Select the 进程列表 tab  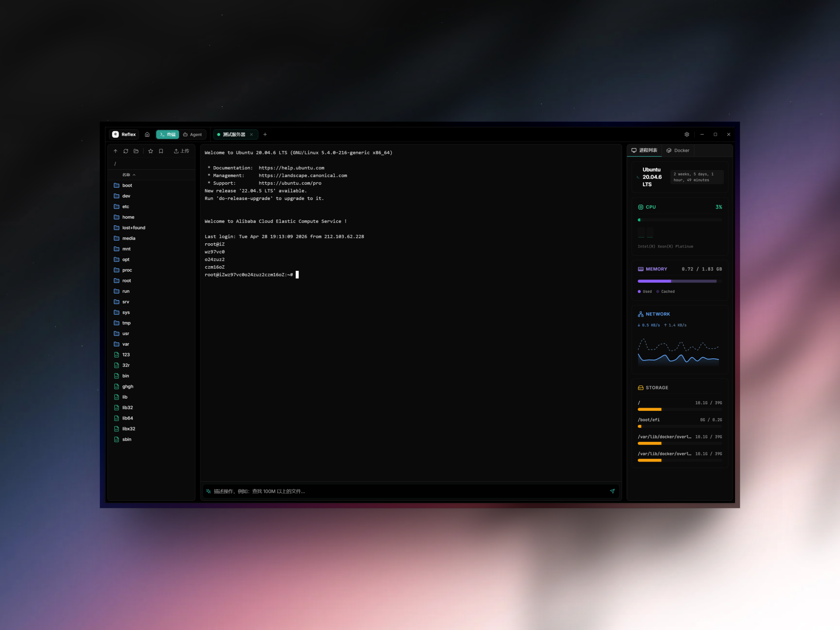644,150
